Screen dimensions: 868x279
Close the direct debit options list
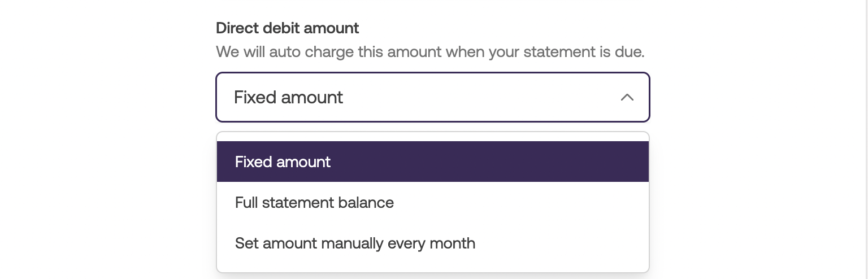tap(627, 97)
